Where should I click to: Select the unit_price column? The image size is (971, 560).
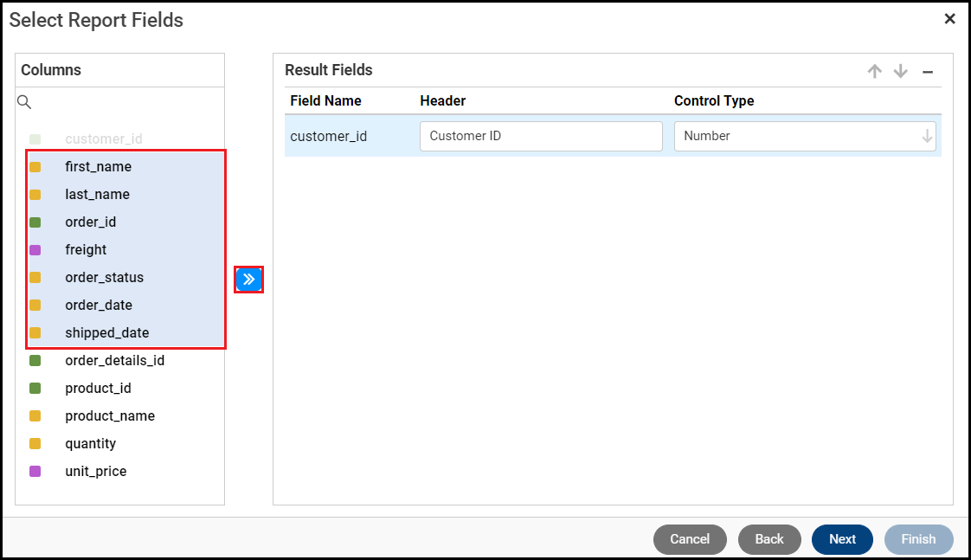click(96, 472)
